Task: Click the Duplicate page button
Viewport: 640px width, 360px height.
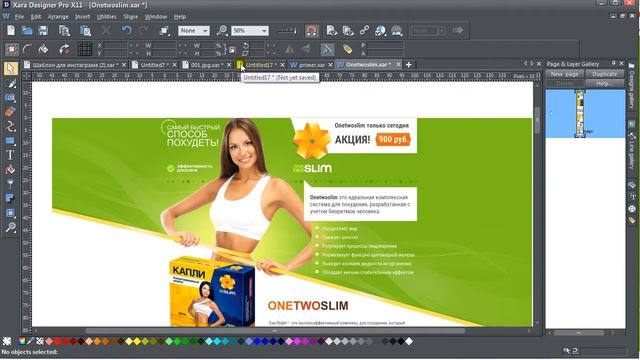Action: pos(604,74)
